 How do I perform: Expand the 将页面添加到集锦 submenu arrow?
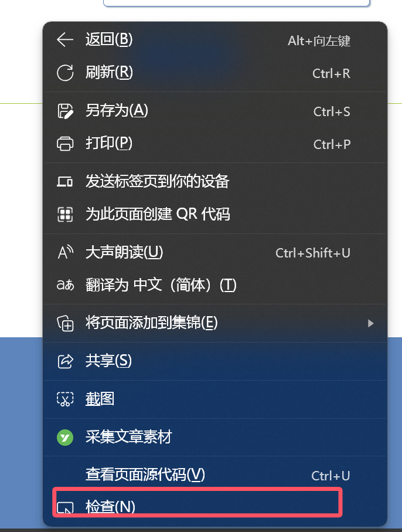click(x=370, y=323)
